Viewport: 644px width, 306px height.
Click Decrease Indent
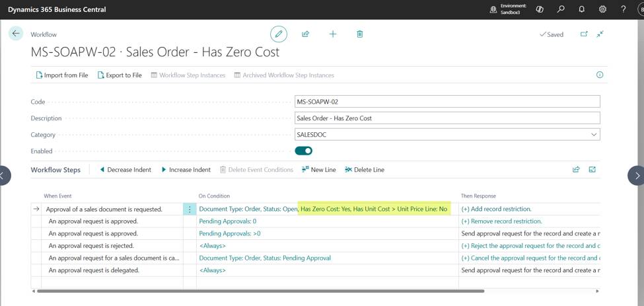(x=125, y=170)
